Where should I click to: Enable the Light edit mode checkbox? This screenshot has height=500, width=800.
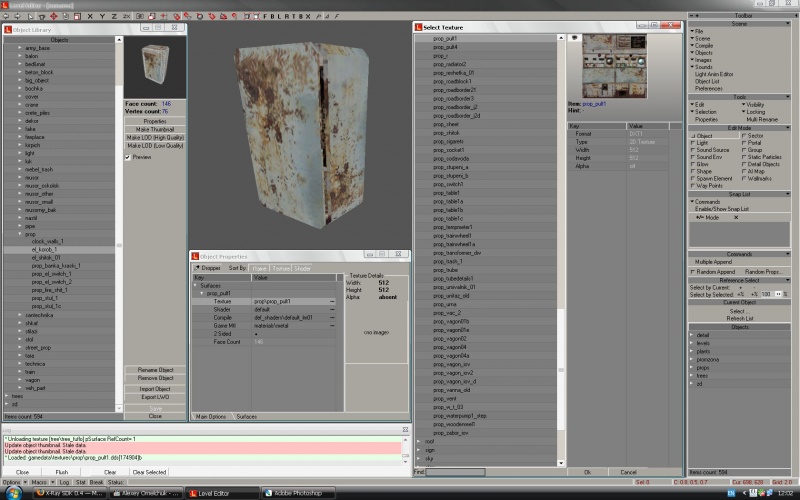[693, 143]
